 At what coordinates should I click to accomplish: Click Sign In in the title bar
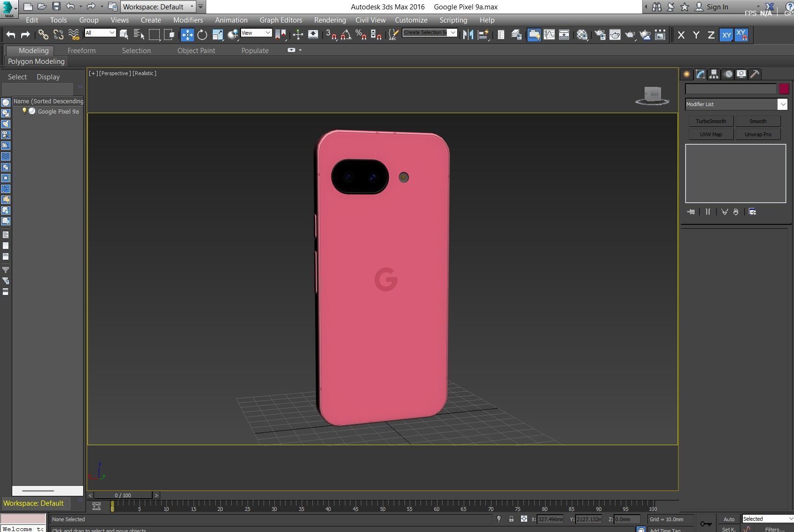pos(717,7)
